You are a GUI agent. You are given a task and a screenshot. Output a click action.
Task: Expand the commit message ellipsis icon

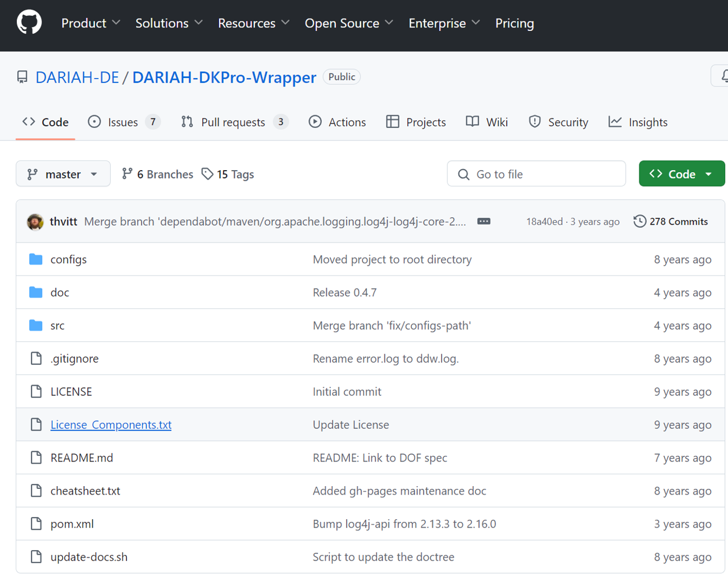484,222
